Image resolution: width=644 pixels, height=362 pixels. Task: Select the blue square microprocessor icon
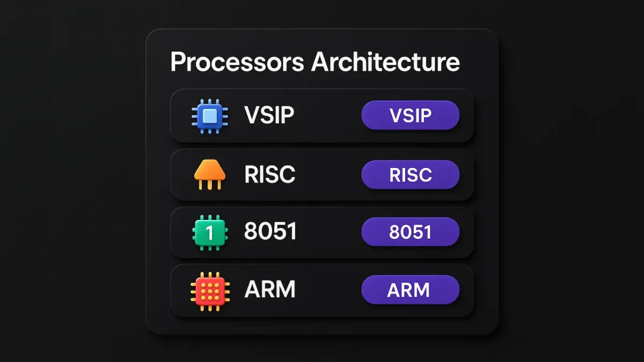point(210,115)
